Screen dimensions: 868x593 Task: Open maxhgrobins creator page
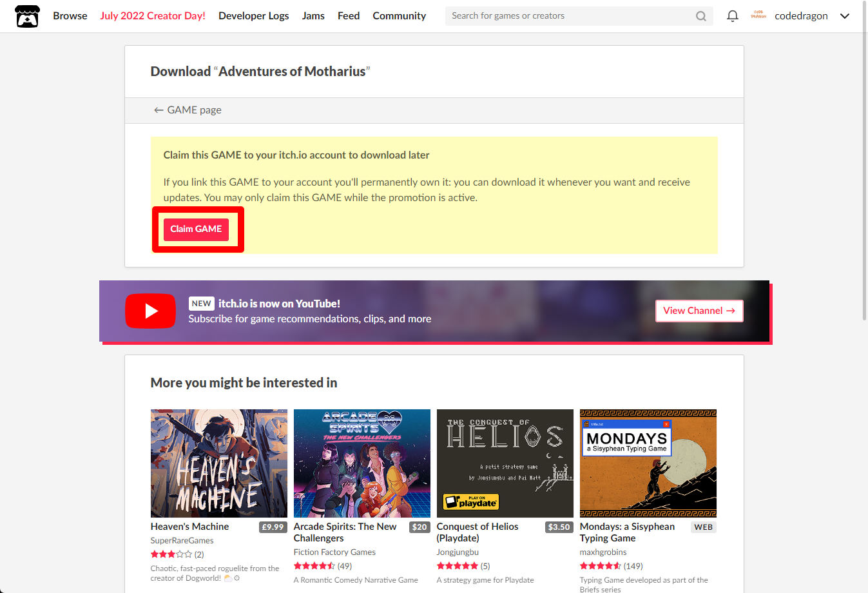click(x=603, y=552)
